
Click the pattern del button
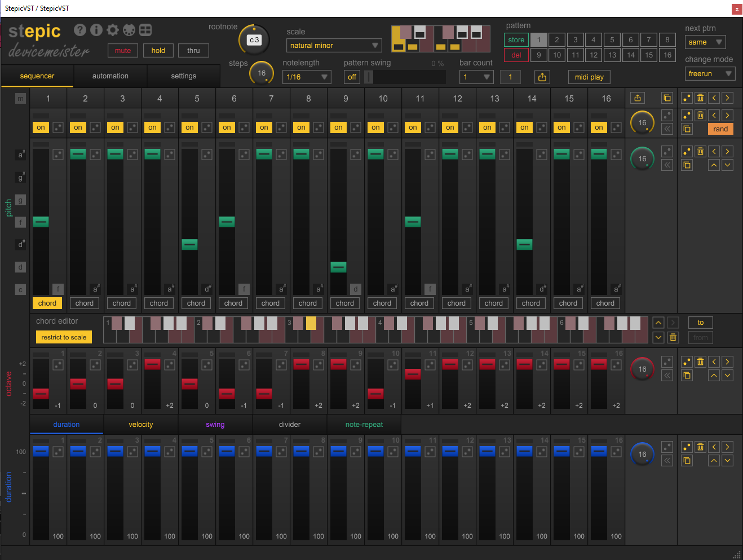pos(516,55)
